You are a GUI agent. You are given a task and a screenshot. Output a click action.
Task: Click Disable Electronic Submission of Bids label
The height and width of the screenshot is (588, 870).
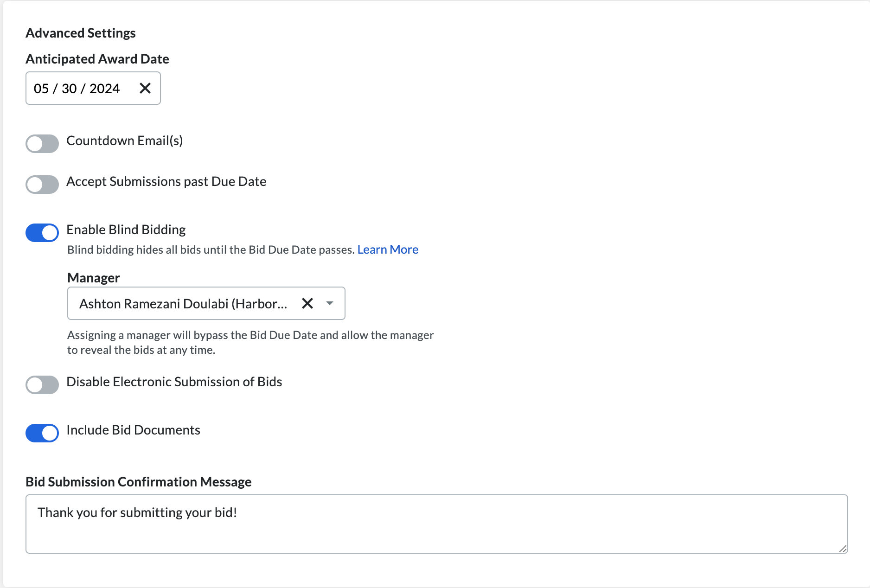point(174,382)
